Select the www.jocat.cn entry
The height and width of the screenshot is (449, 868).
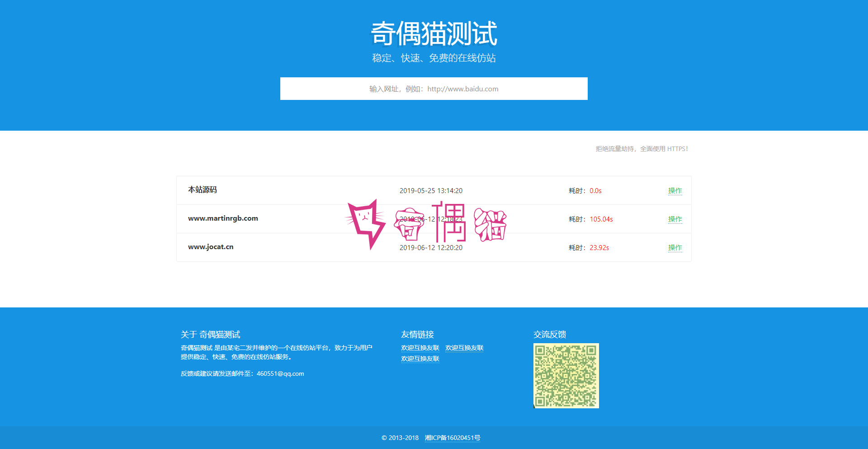211,247
